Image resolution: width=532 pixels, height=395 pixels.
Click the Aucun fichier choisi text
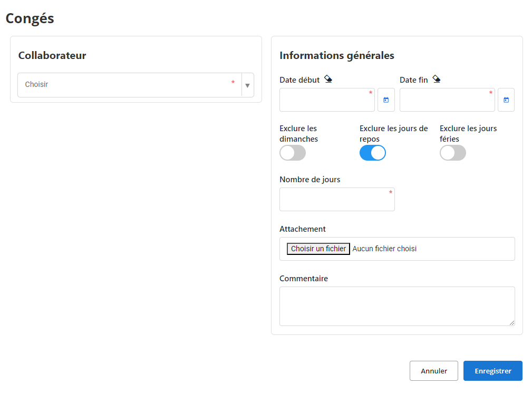(384, 249)
